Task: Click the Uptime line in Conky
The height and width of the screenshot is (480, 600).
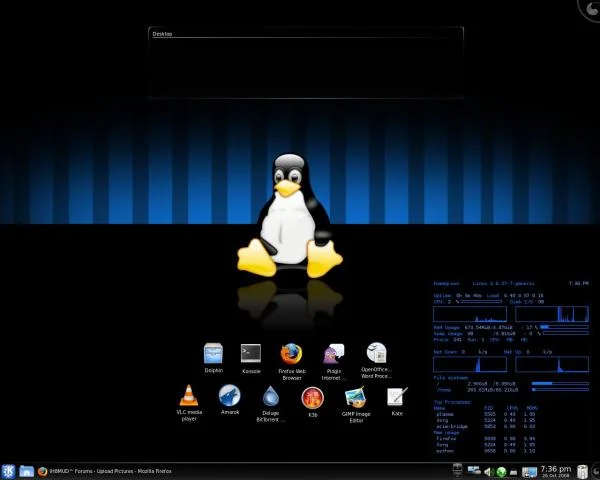Action: pyautogui.click(x=488, y=296)
